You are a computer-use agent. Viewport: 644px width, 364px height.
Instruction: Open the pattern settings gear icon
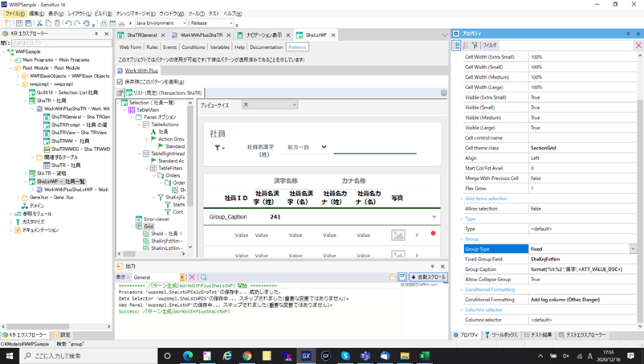click(443, 93)
